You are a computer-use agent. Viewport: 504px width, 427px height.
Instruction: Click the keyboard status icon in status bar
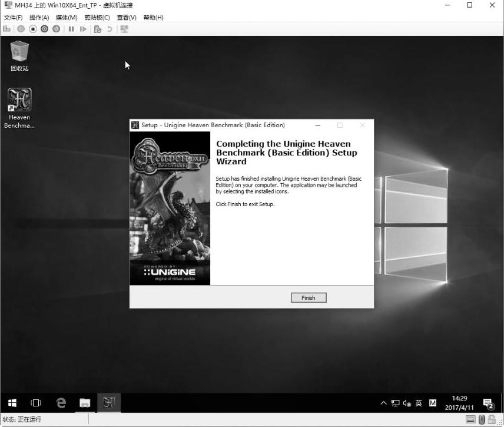click(470, 419)
